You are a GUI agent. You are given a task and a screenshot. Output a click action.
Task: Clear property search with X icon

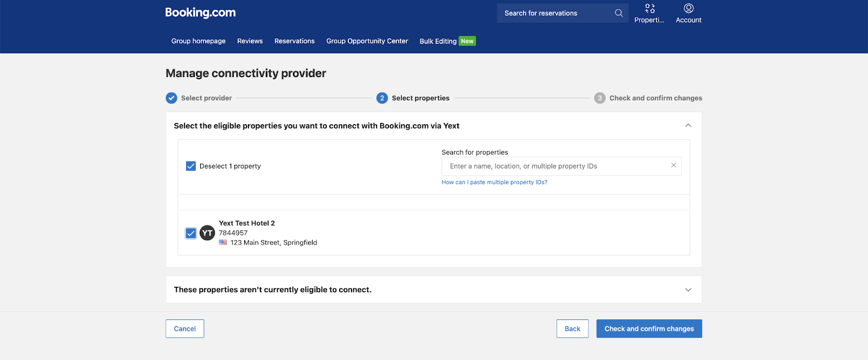coord(673,165)
